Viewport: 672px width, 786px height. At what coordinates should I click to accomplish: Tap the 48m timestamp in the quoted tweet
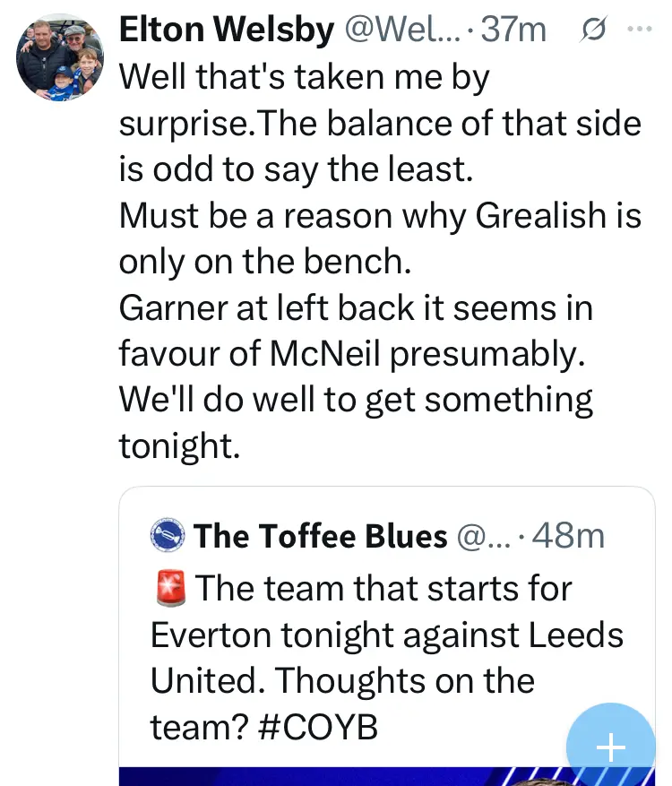point(568,536)
